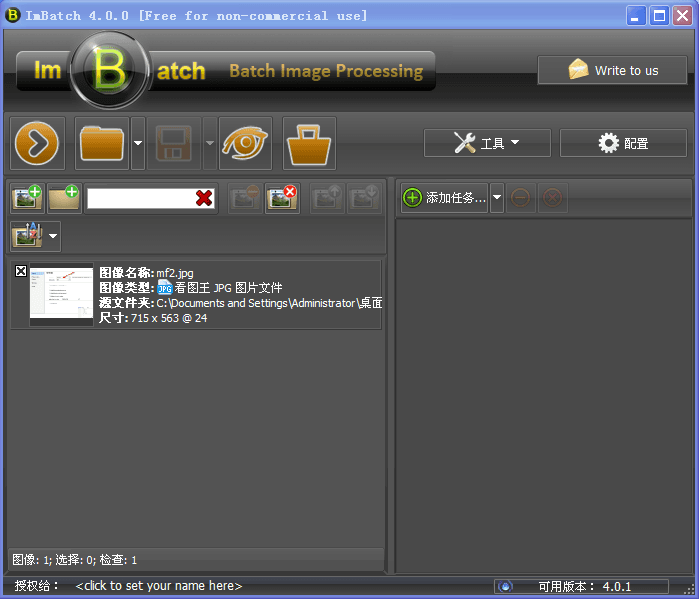Open the dropdown arrow next to 添加任务
Screen dimensions: 699x599
tap(496, 198)
